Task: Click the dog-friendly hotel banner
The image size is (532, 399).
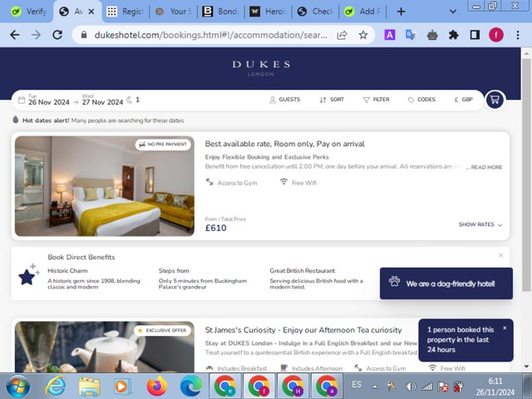Action: tap(446, 283)
